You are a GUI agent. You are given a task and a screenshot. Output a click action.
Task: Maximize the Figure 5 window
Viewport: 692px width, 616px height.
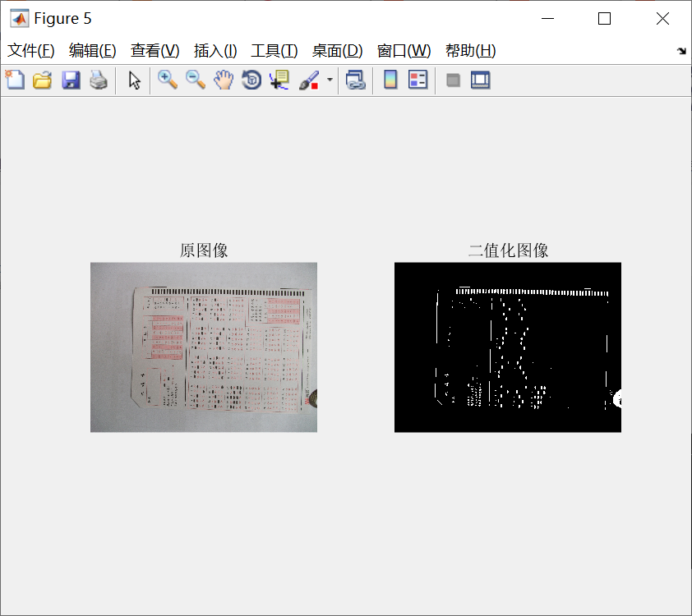604,19
